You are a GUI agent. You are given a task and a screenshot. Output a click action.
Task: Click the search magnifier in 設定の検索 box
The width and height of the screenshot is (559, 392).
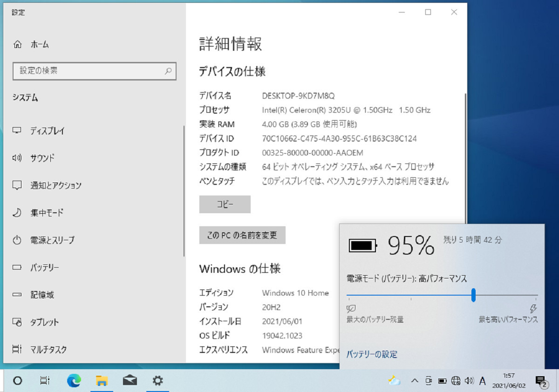tap(168, 71)
